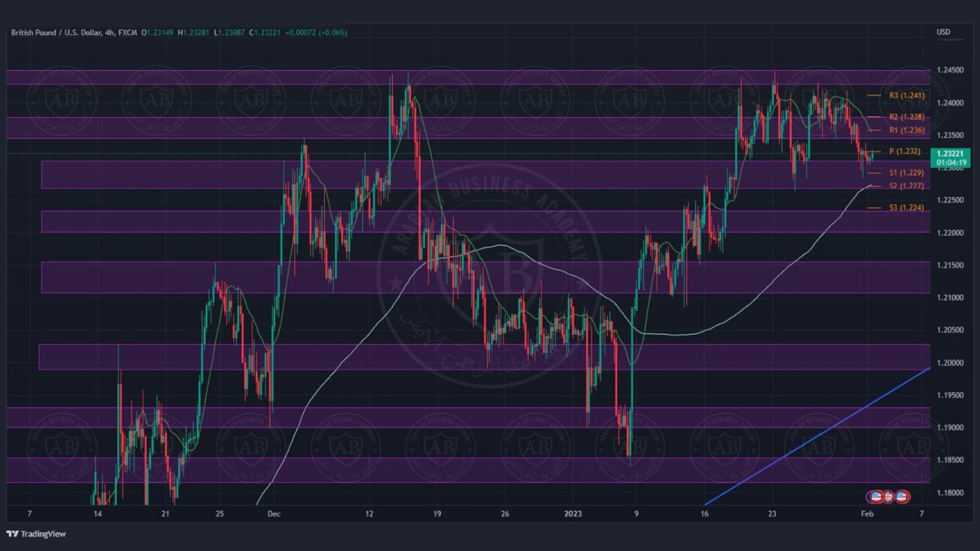
Task: Click the High value H1.23281
Action: tap(193, 33)
